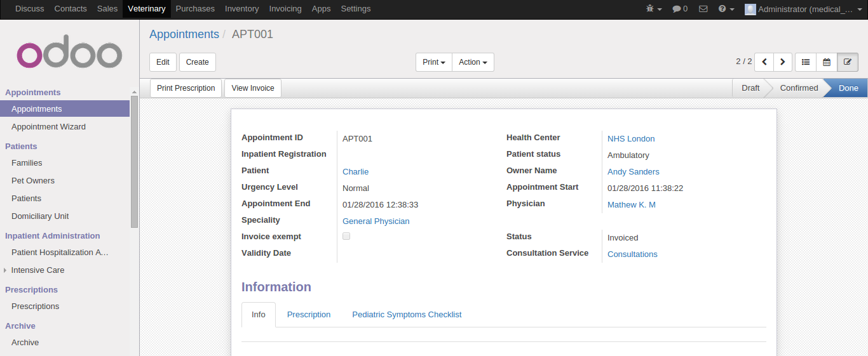Go to next record with right chevron
Image resolution: width=868 pixels, height=356 pixels.
(x=782, y=62)
